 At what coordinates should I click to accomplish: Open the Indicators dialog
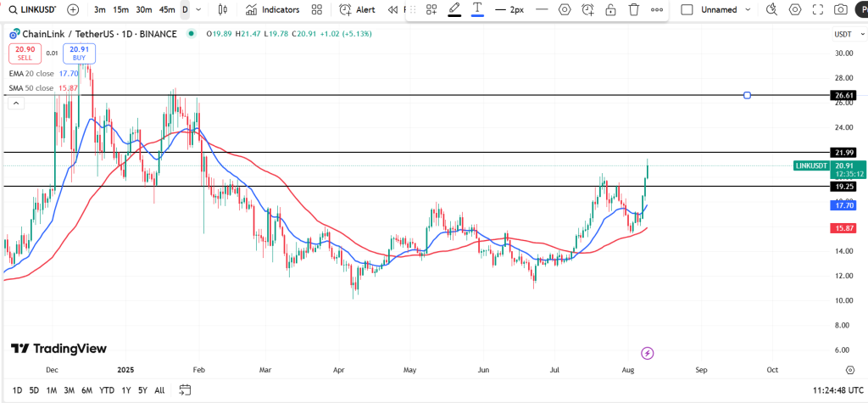click(273, 9)
